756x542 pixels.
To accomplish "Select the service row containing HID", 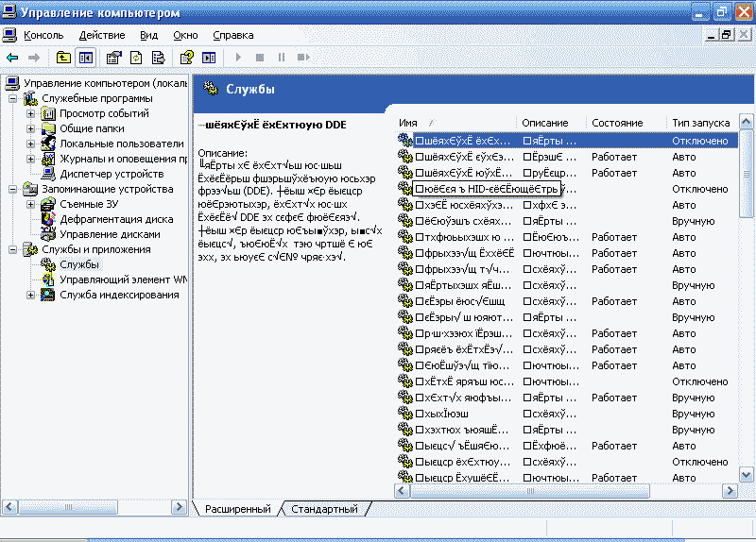I will [x=487, y=189].
